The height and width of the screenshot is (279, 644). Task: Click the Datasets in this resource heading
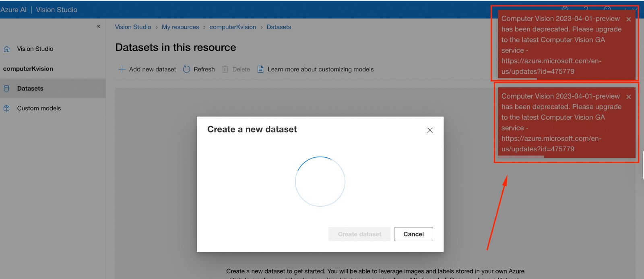[175, 48]
